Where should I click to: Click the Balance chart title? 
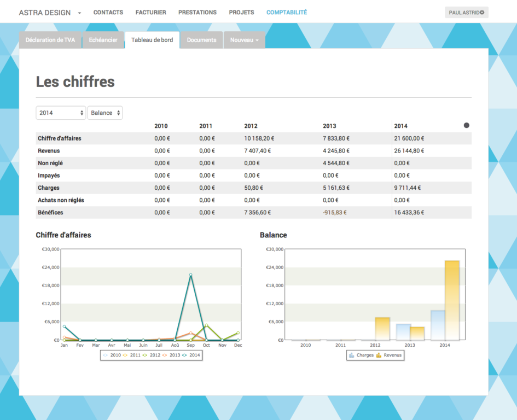274,235
